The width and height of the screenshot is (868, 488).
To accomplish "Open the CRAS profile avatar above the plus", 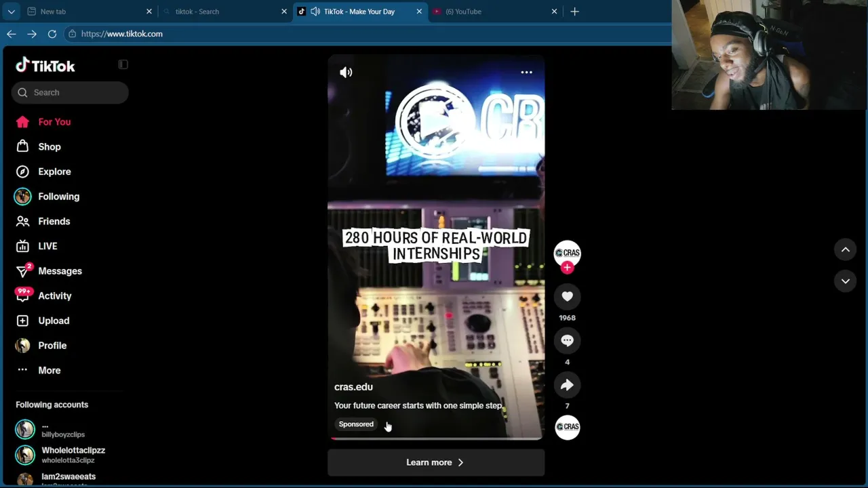I will coord(567,253).
